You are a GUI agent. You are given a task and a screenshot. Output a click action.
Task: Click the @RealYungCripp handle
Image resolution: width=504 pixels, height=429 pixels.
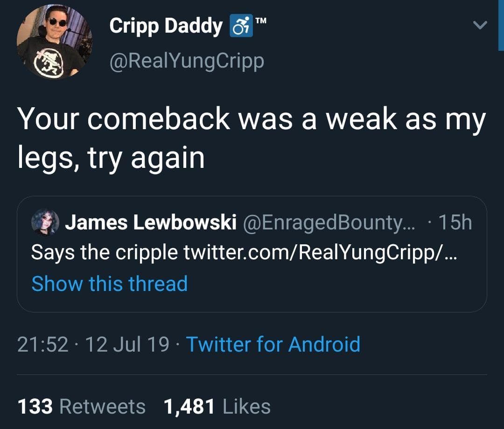click(186, 60)
